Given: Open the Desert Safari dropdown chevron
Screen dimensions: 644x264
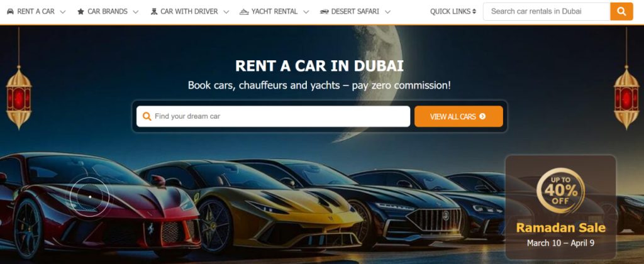Looking at the screenshot, I should point(387,12).
